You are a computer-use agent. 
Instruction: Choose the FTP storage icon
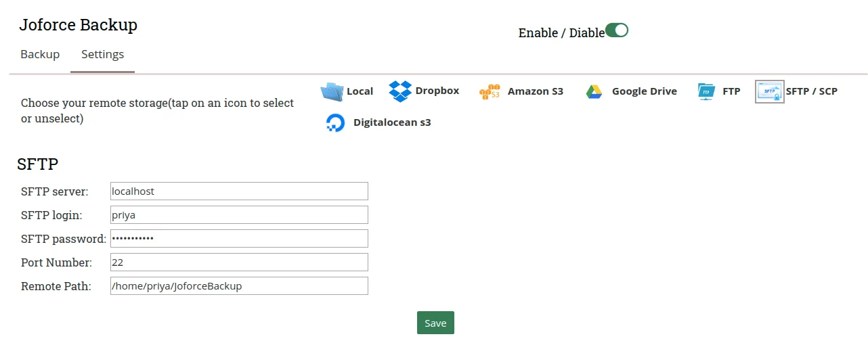coord(706,91)
